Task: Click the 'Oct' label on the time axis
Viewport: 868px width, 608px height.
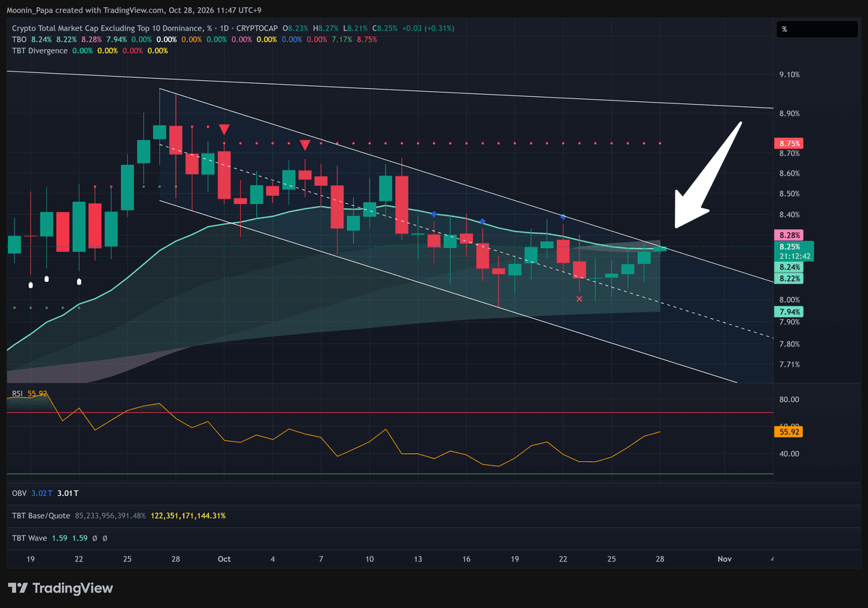Action: point(224,560)
